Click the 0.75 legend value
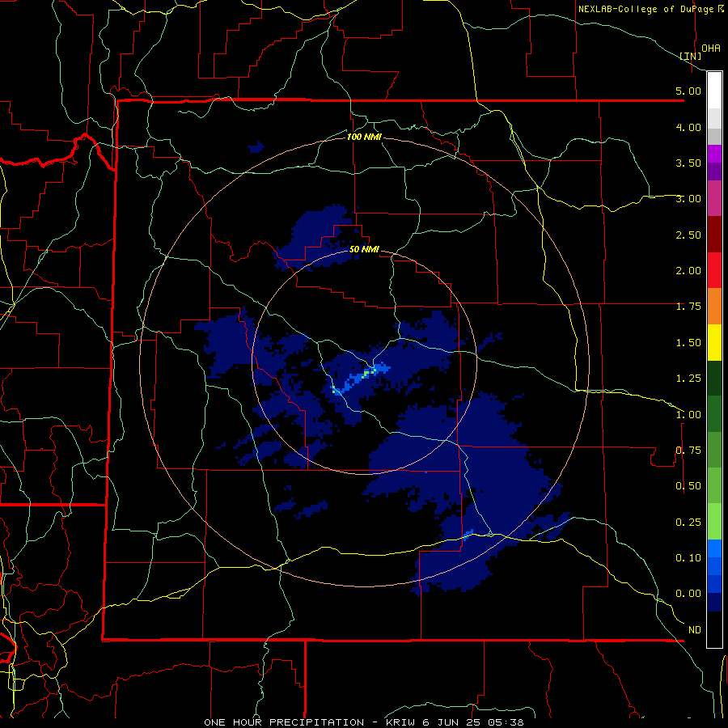This screenshot has width=728, height=728. (x=688, y=451)
